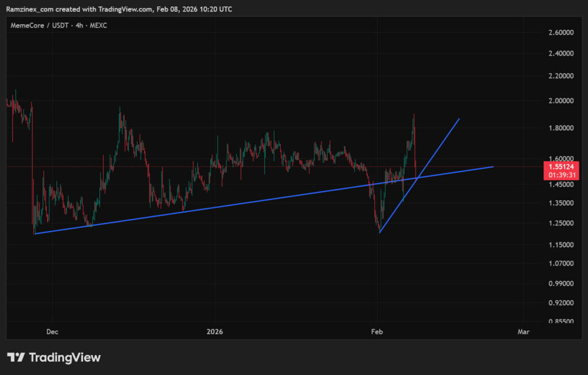Click the 1.80000 price scale label
588x375 pixels.
click(560, 128)
